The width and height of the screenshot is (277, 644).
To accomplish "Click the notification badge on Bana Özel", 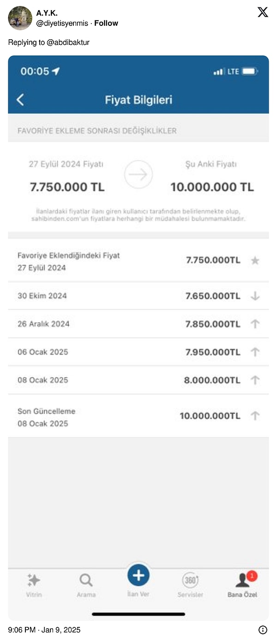I will pyautogui.click(x=252, y=576).
